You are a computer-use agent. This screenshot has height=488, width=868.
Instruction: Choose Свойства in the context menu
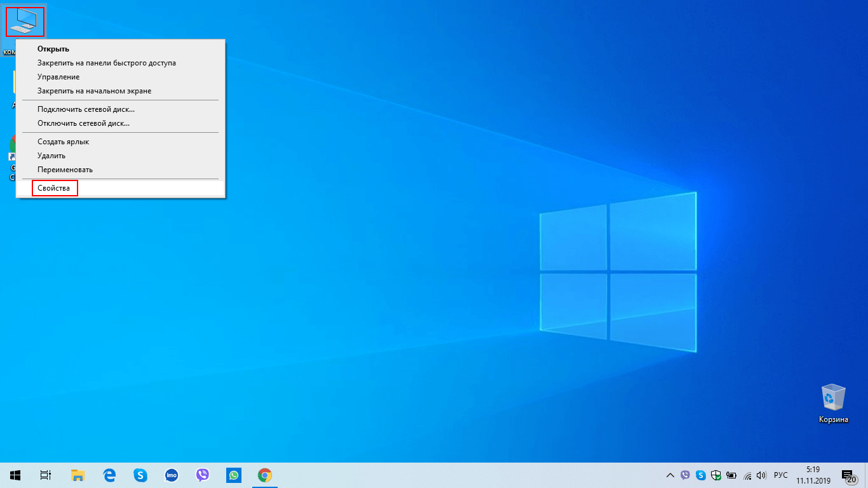coord(54,188)
